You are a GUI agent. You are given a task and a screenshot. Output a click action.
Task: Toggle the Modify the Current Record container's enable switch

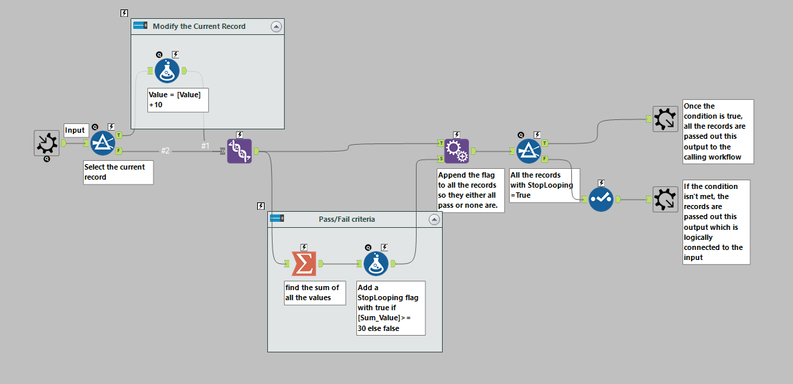(x=140, y=26)
